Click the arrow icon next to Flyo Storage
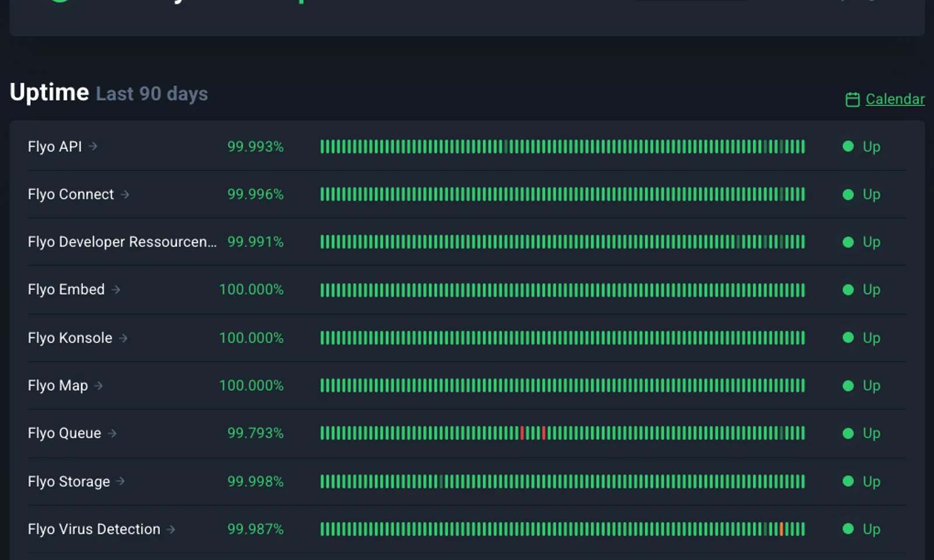The width and height of the screenshot is (934, 560). 120,481
